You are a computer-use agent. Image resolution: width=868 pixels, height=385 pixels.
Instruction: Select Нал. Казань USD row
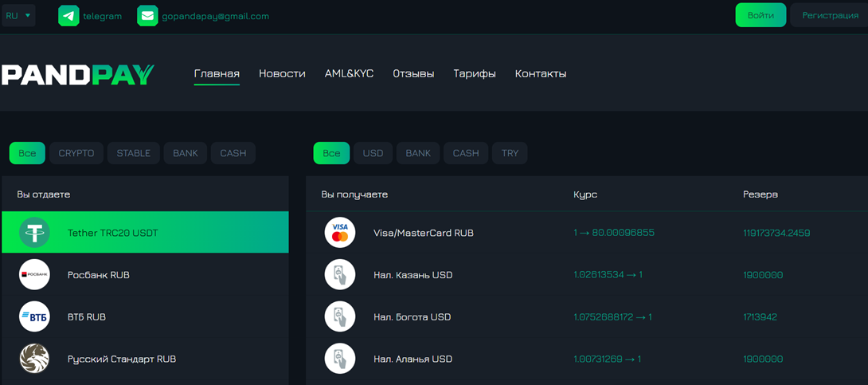click(587, 275)
